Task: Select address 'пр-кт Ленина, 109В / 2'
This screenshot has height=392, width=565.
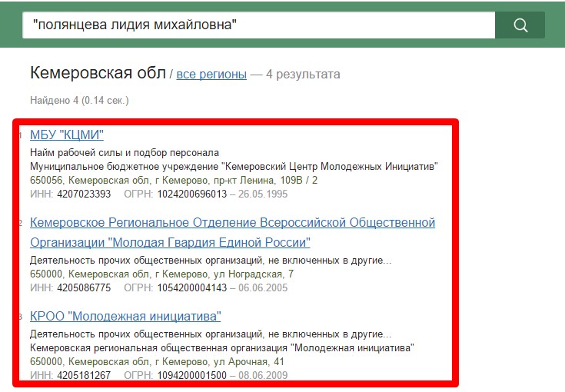Action: click(x=265, y=180)
